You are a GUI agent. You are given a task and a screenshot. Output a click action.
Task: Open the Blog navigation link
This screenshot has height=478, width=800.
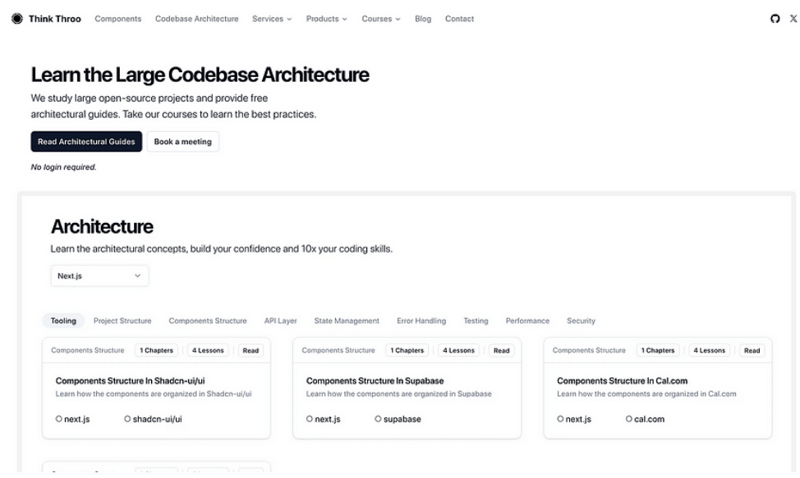(423, 19)
